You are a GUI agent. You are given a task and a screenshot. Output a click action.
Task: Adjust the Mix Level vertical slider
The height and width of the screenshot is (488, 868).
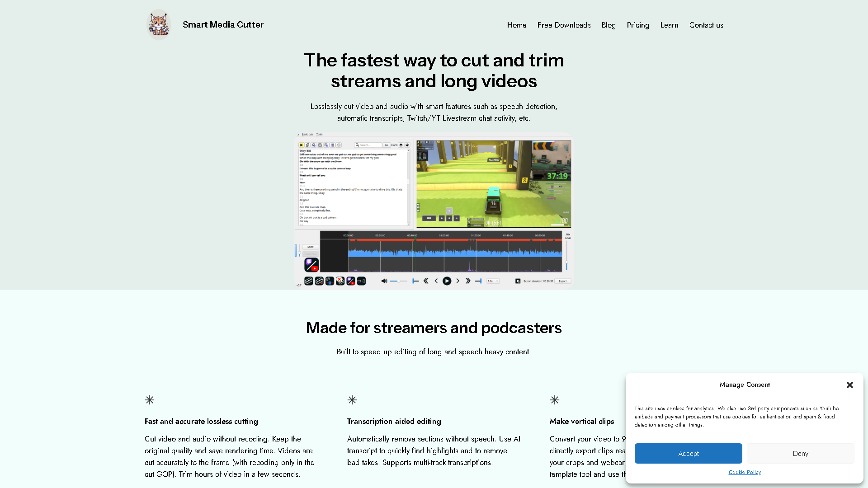tap(566, 255)
